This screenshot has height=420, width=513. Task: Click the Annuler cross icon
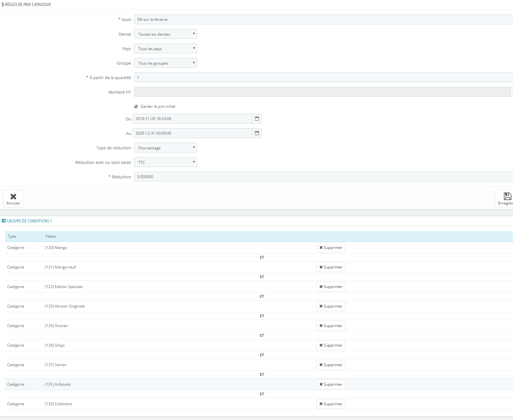(x=13, y=197)
